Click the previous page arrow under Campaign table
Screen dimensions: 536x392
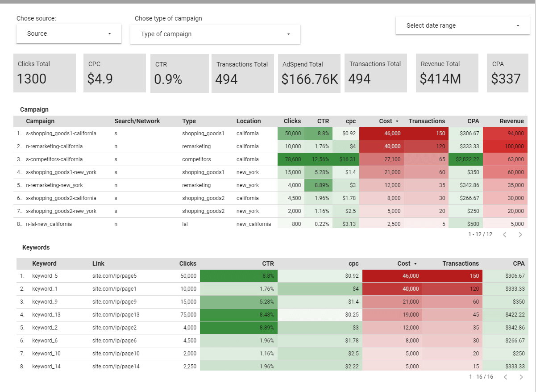(505, 234)
